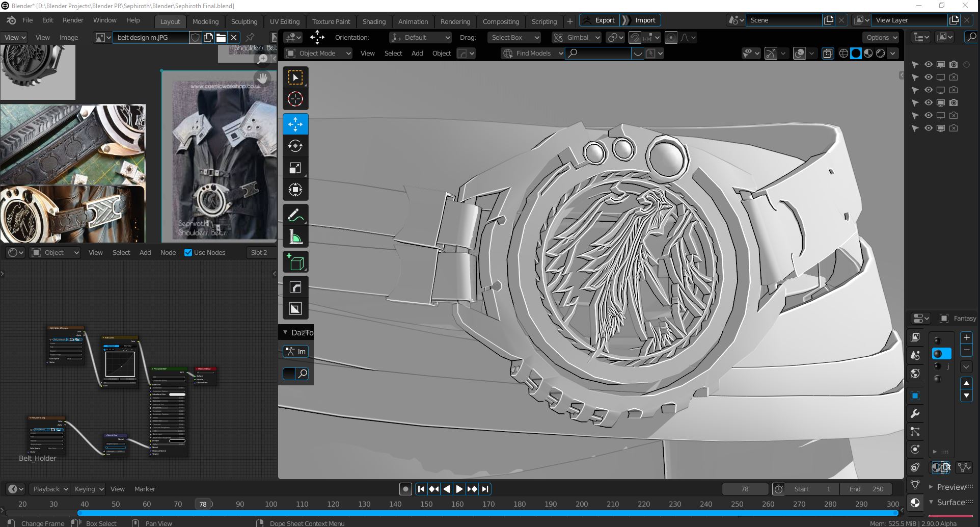This screenshot has height=527, width=980.
Task: Select the Add Cube tool
Action: (295, 262)
